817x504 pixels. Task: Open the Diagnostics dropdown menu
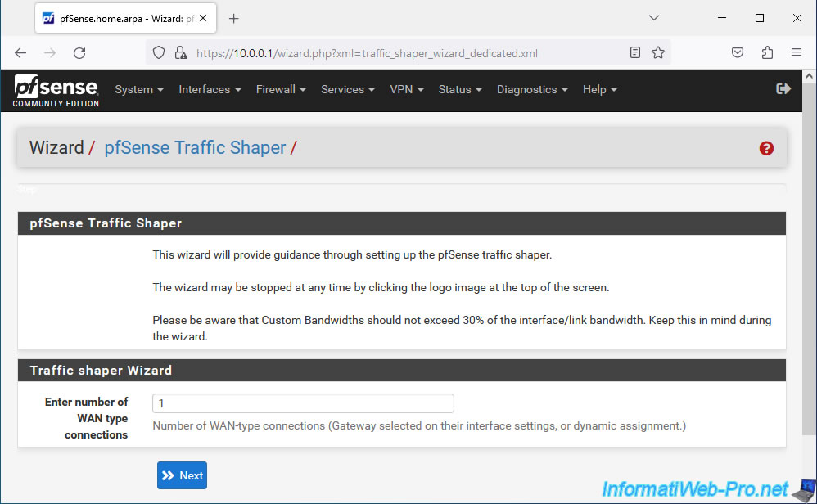pos(532,89)
